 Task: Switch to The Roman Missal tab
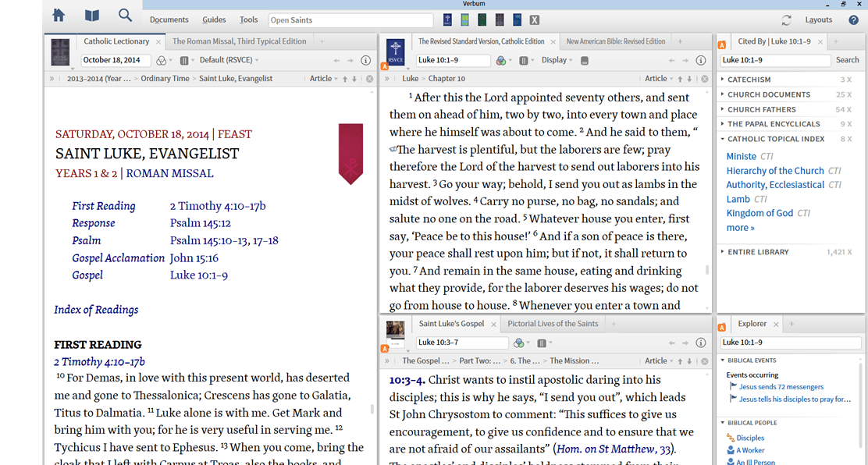[x=239, y=41]
